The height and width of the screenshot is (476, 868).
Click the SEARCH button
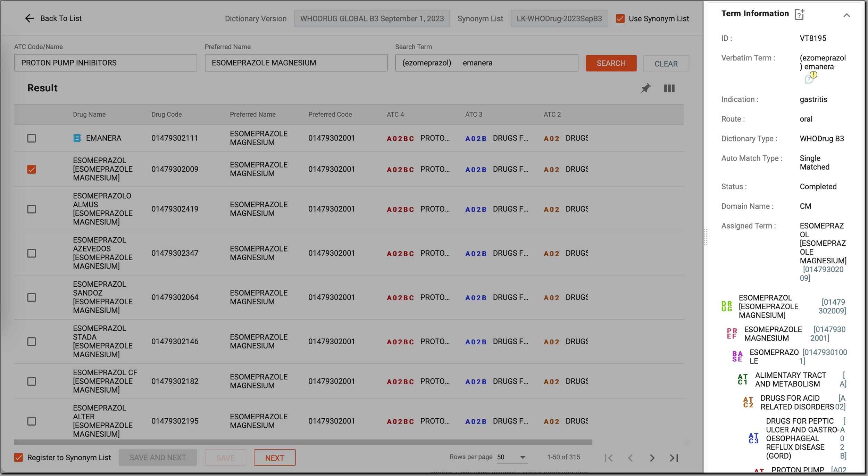(x=611, y=63)
